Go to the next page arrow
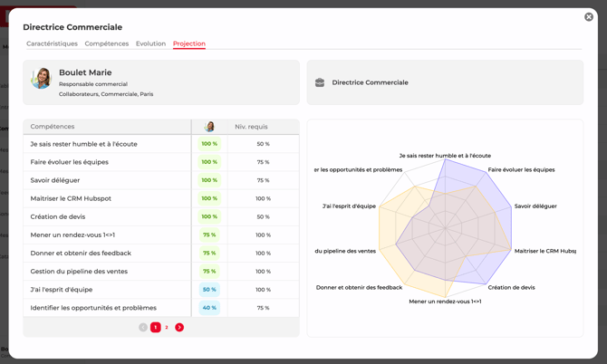The image size is (607, 364). coord(179,327)
